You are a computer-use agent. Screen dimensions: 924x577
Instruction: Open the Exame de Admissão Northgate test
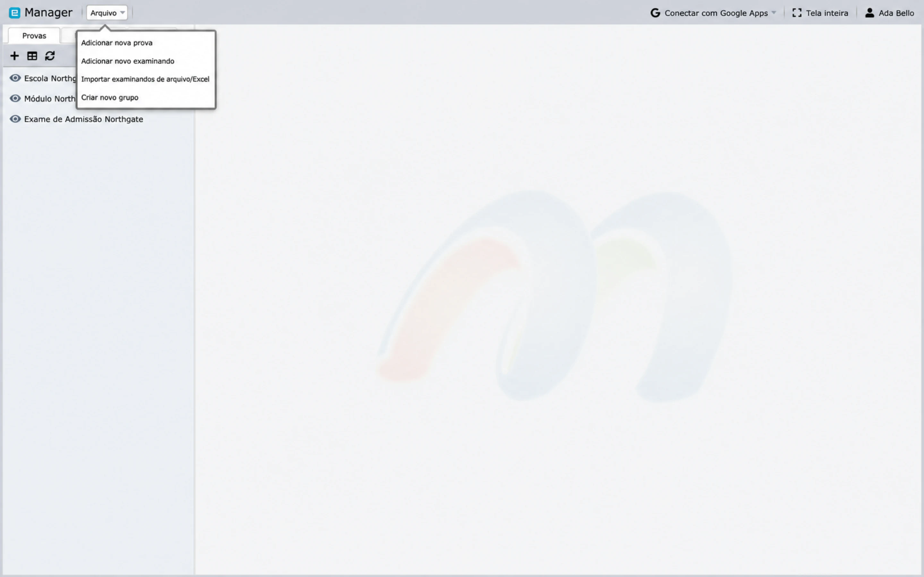click(84, 119)
